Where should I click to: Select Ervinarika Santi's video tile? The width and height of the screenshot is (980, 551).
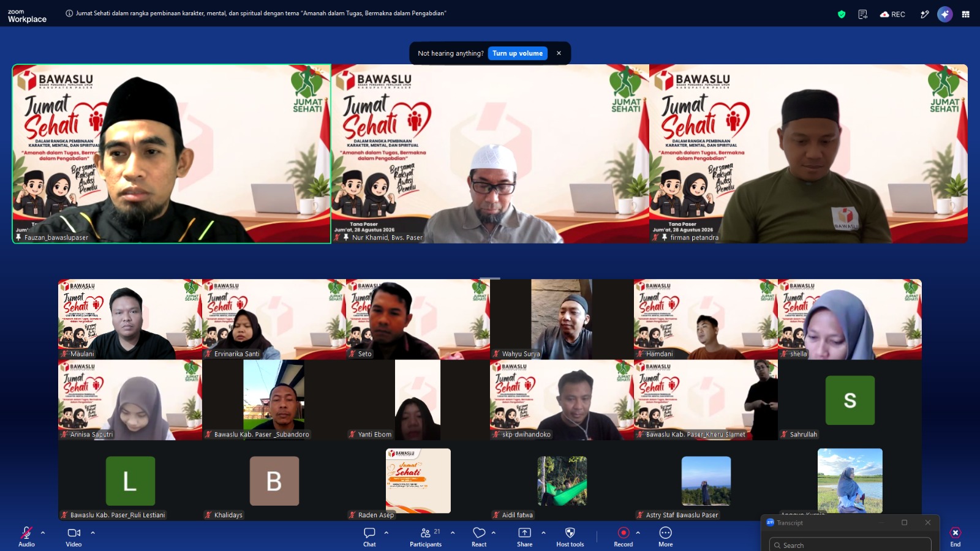274,319
